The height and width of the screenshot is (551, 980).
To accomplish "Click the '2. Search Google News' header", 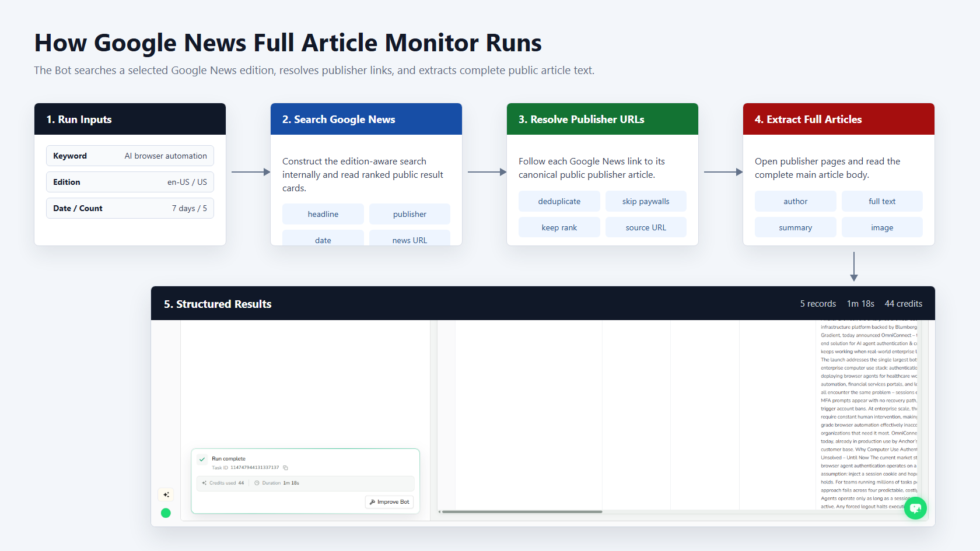I will pyautogui.click(x=366, y=119).
